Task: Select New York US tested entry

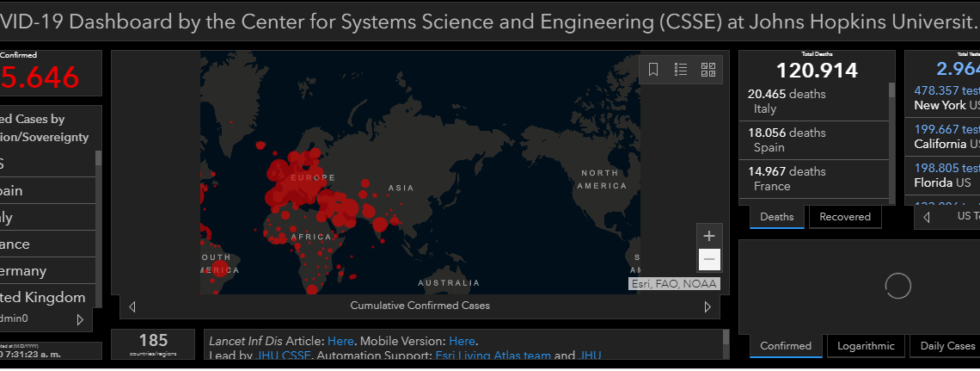Action: click(x=942, y=98)
